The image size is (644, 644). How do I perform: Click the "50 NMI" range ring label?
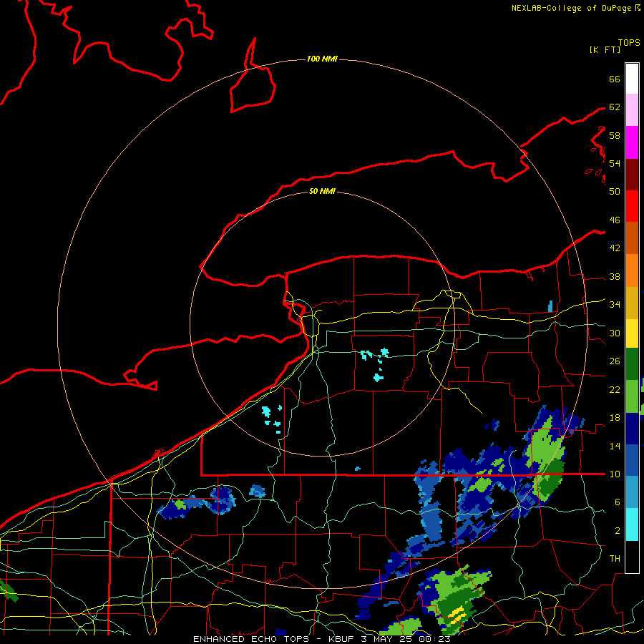322,191
